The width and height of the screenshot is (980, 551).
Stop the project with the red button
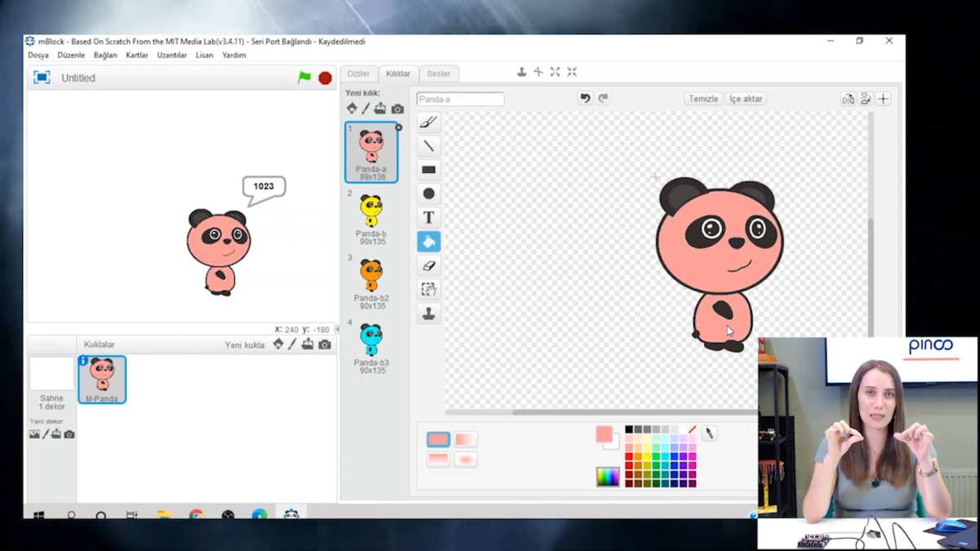325,78
